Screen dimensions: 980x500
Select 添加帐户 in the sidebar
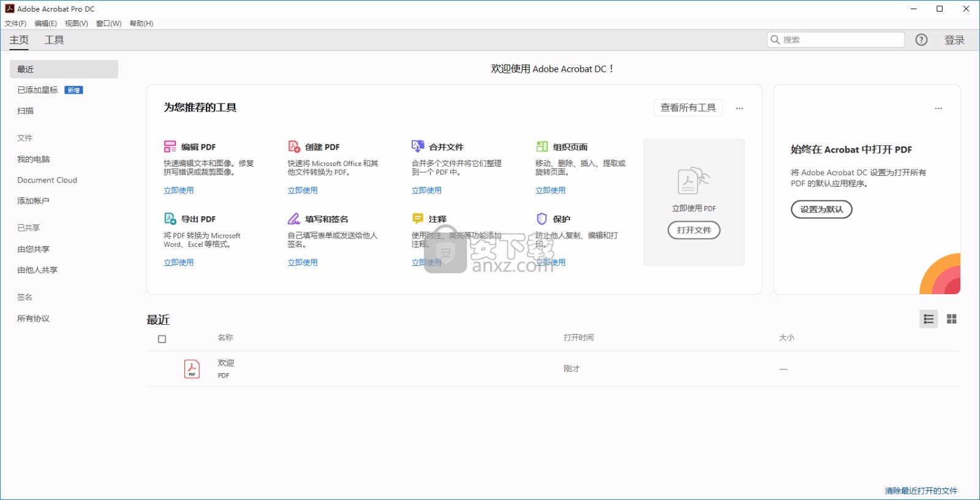(x=33, y=201)
